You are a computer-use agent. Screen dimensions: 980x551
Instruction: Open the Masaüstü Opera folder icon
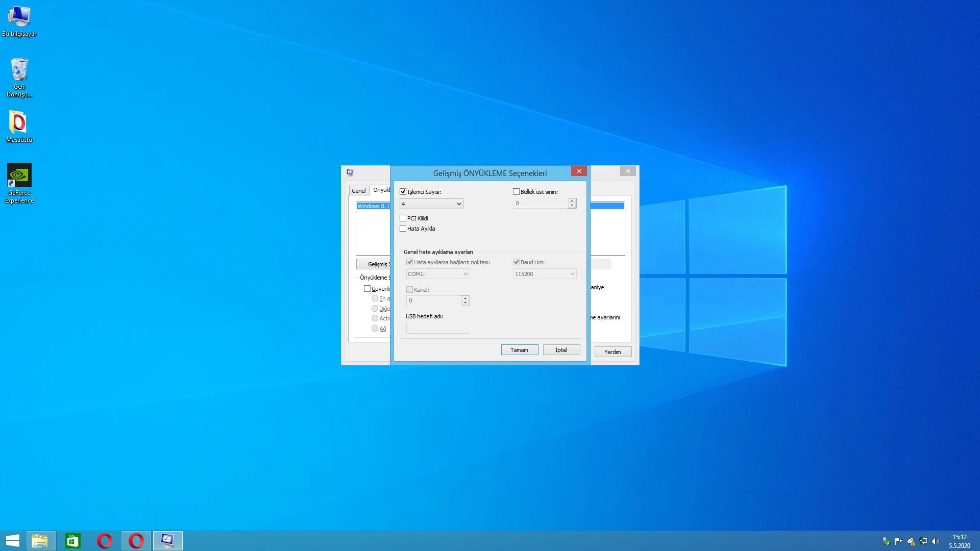click(19, 123)
